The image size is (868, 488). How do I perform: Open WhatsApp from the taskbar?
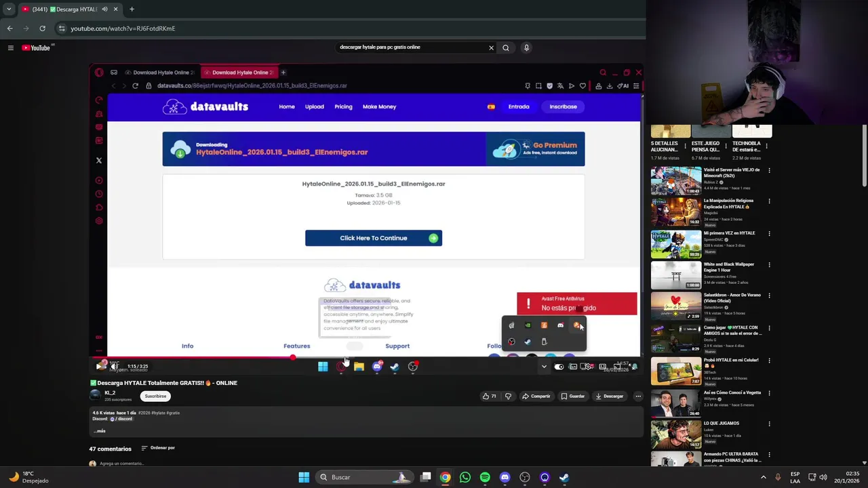pos(465,477)
